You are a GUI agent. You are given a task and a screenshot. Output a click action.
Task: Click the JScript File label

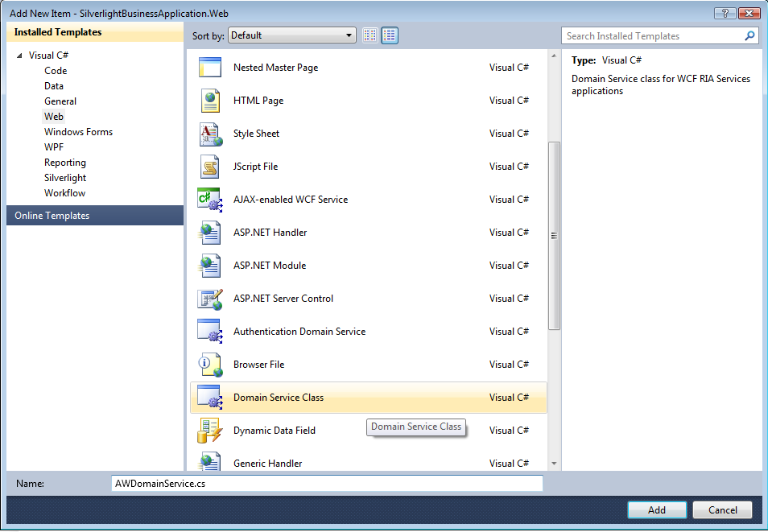(255, 167)
